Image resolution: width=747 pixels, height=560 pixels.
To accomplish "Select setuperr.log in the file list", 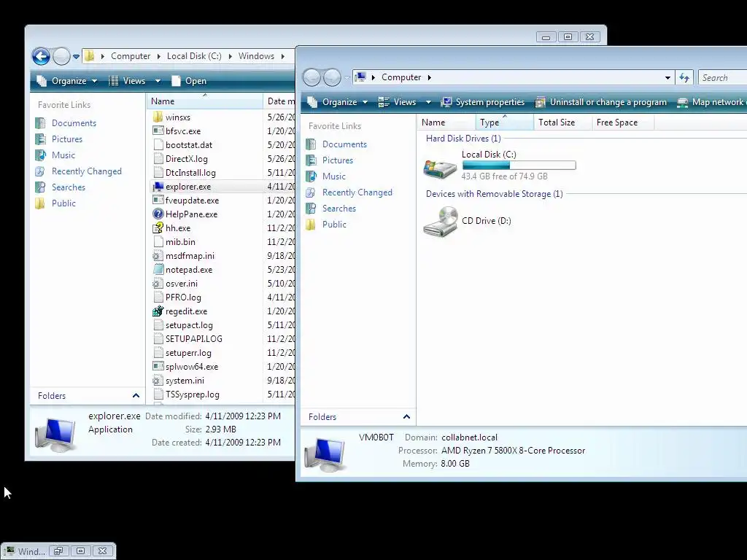I will (x=188, y=353).
